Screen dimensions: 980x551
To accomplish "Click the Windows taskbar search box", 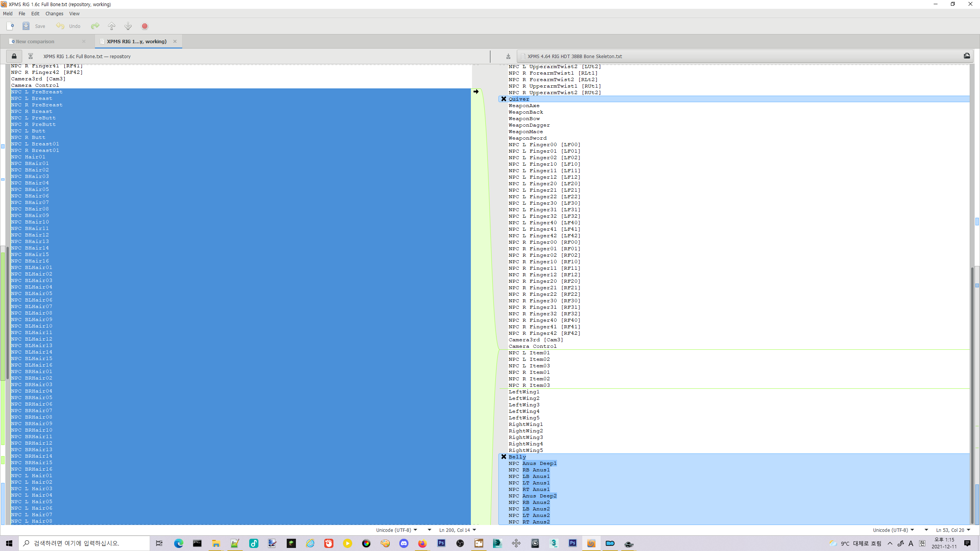I will coord(84,543).
